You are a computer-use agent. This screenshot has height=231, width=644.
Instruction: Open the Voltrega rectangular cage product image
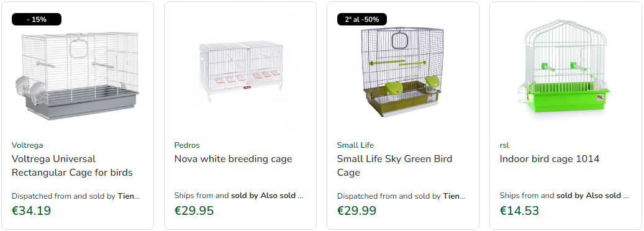[x=78, y=75]
